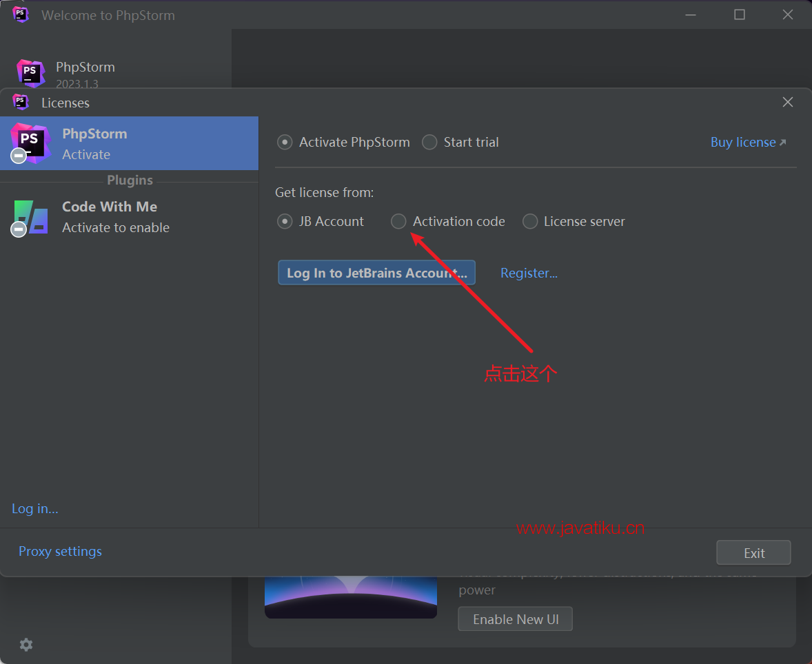Click PhpStorm icon in Welcome title bar

pos(21,14)
